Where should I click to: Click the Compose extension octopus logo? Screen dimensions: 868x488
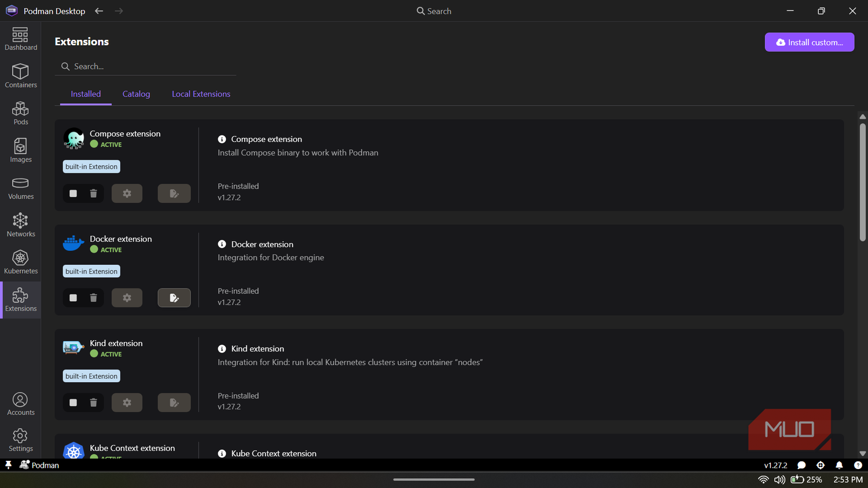[x=73, y=139]
